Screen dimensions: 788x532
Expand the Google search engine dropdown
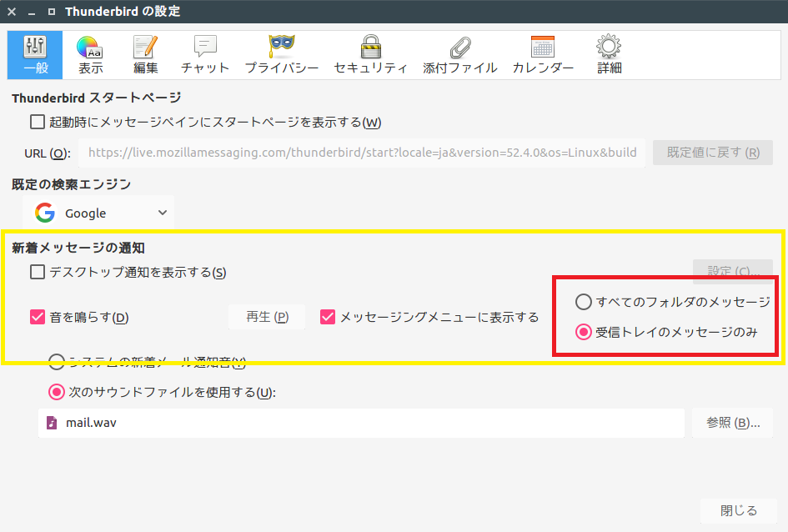(99, 213)
